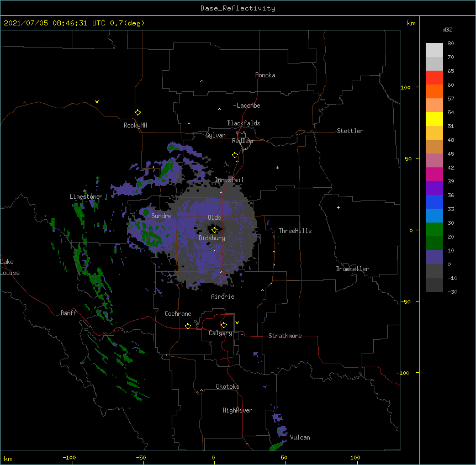Click the ThreeHills label

click(295, 231)
